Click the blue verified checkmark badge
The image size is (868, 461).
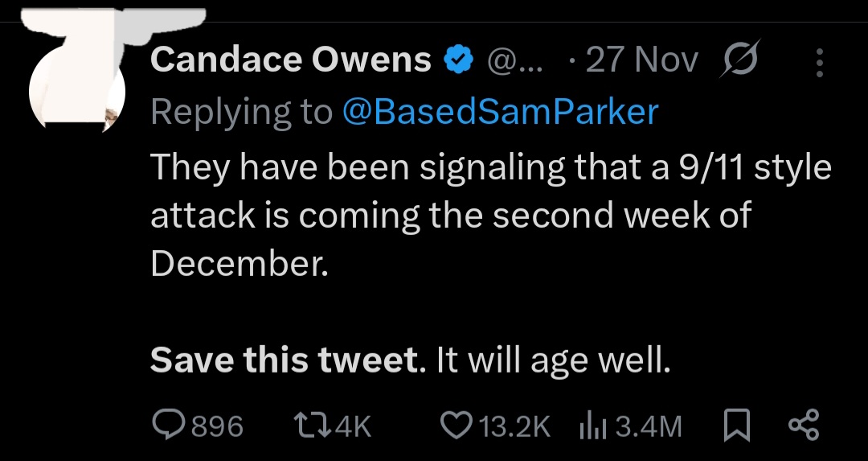click(457, 60)
